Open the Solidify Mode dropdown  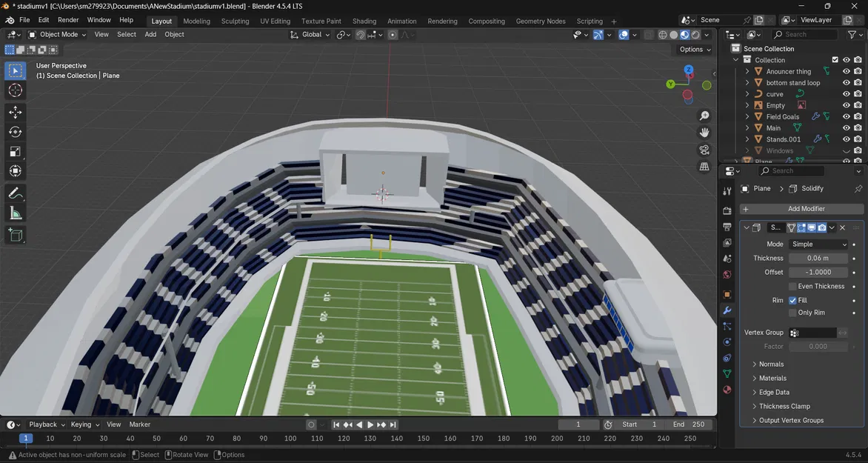[818, 244]
